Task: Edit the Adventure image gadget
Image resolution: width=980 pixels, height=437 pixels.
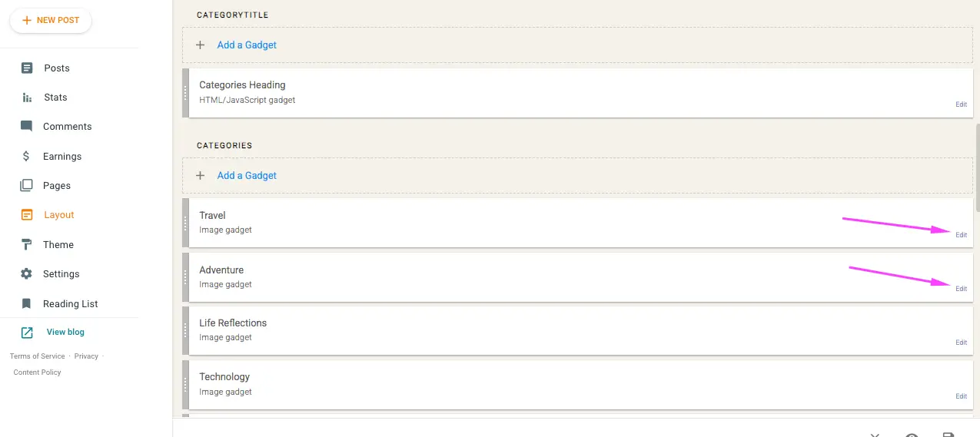Action: coord(961,289)
